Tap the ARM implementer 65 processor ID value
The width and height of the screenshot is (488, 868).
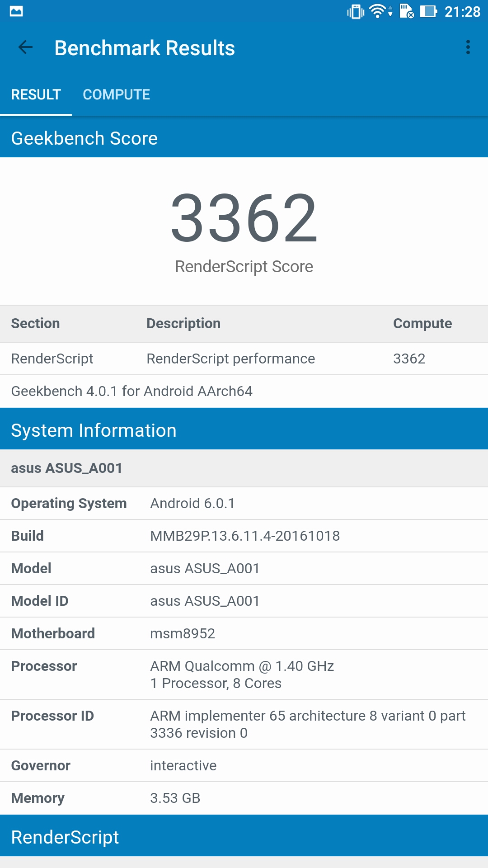point(308,724)
